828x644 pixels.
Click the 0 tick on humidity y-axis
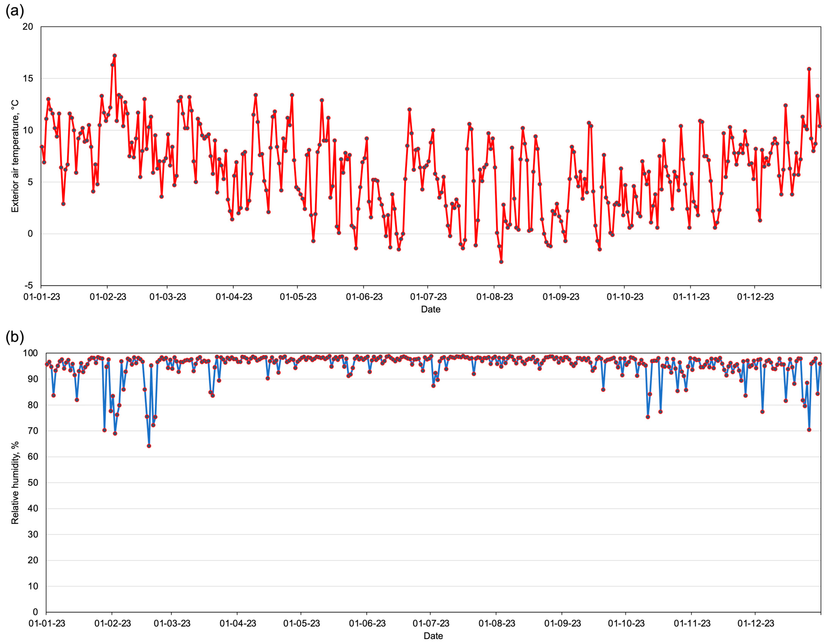pos(35,612)
